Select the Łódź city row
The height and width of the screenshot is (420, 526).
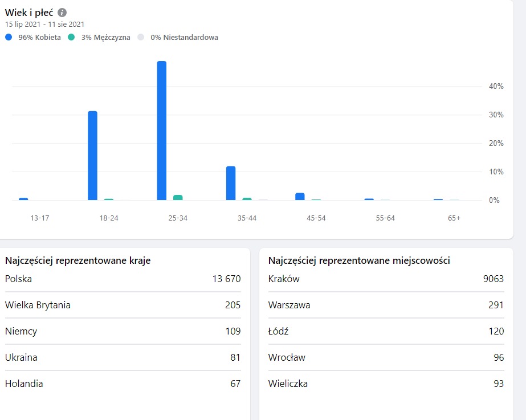coord(386,331)
